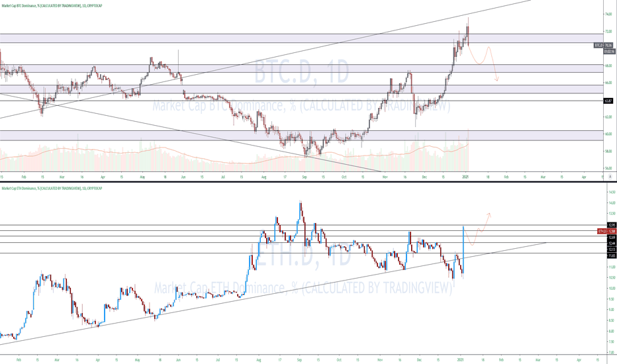617x364 pixels.
Task: Click 10.50 on the ETH price axis
Action: tap(612, 277)
